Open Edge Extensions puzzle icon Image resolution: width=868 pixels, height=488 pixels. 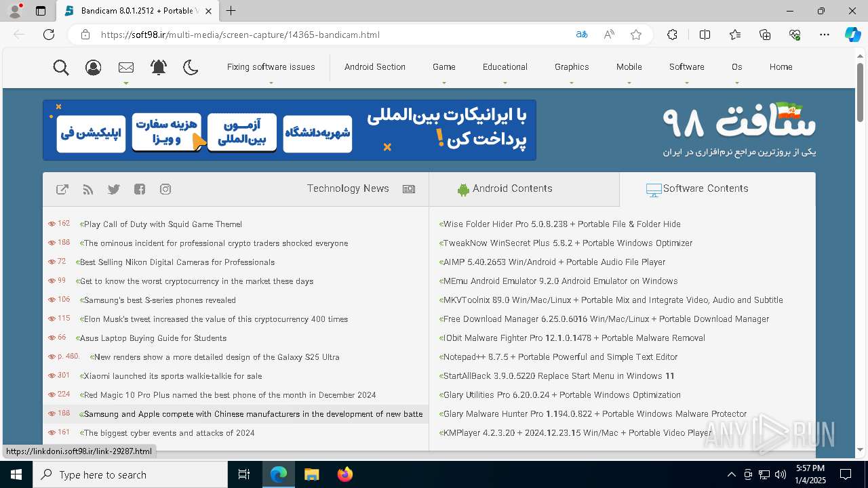point(672,35)
